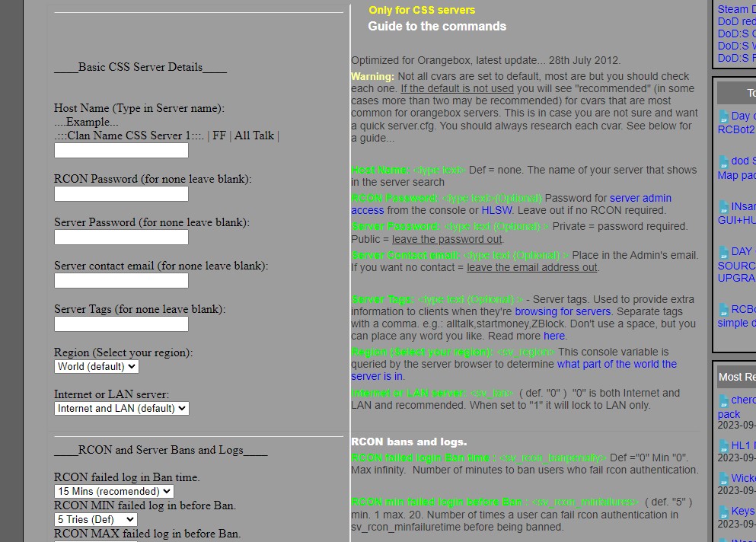Click the file icon beside 'INsan' GUI+HU entry
This screenshot has height=542, width=756.
click(723, 206)
